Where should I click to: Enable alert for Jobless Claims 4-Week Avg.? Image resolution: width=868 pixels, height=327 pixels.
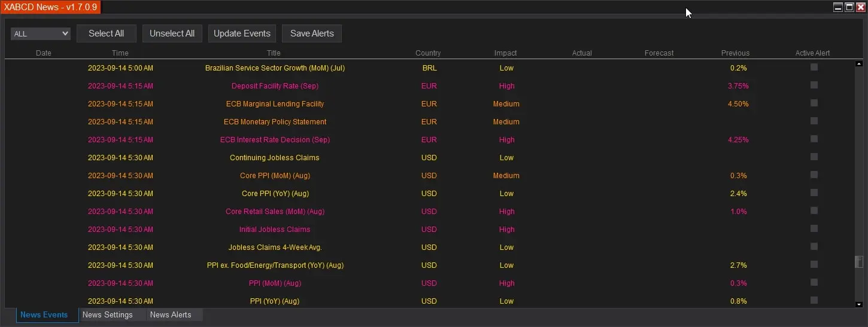pos(814,246)
